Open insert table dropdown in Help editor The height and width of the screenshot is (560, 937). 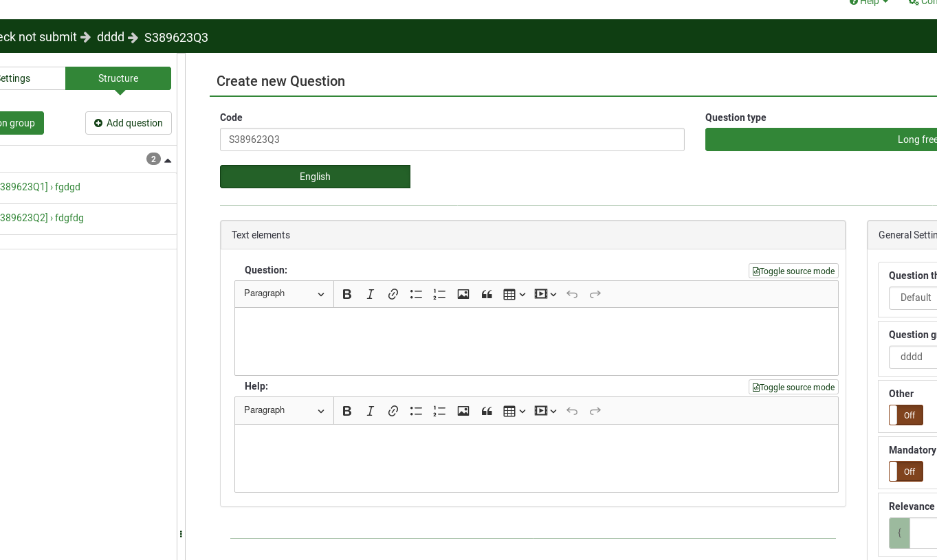click(514, 411)
